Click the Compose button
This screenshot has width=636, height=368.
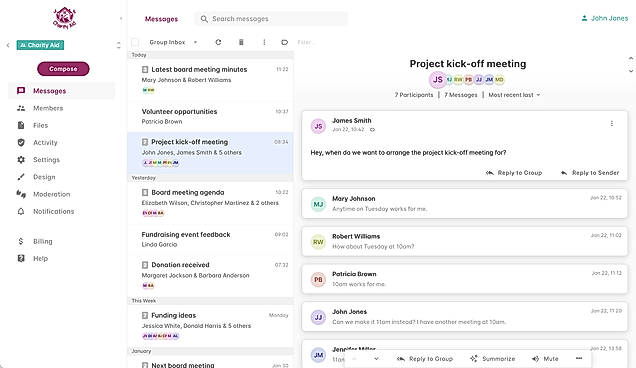point(63,69)
